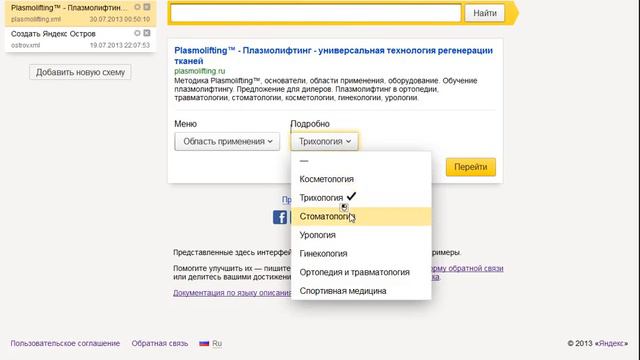Click the Найти search button
Image resolution: width=640 pixels, height=360 pixels.
point(484,13)
